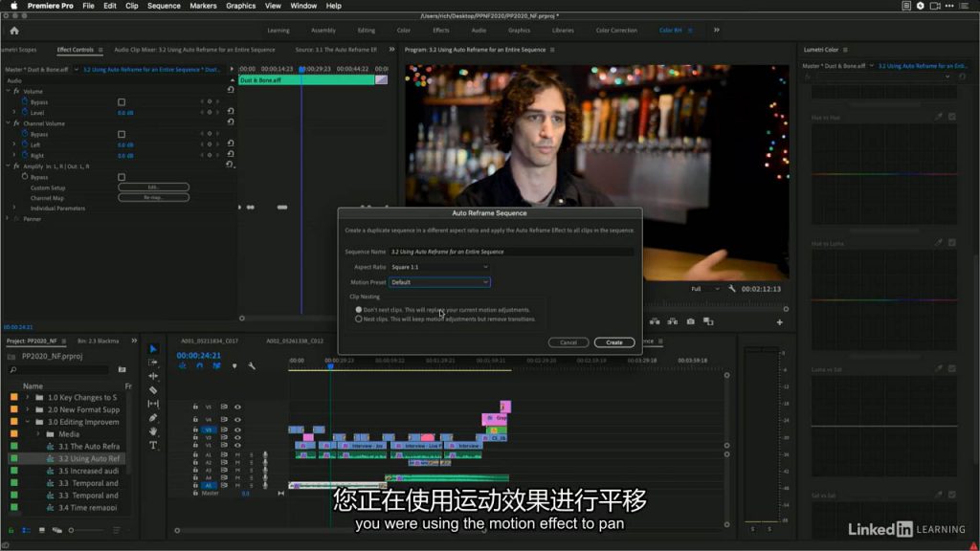This screenshot has height=551, width=980.
Task: Toggle the Channel Volume Bypass checkbox
Action: click(122, 134)
